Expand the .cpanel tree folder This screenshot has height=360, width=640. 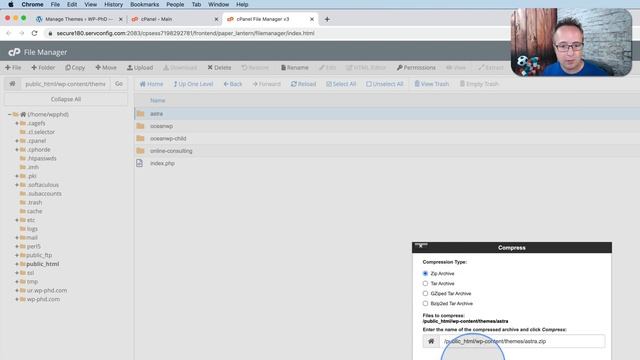17,141
